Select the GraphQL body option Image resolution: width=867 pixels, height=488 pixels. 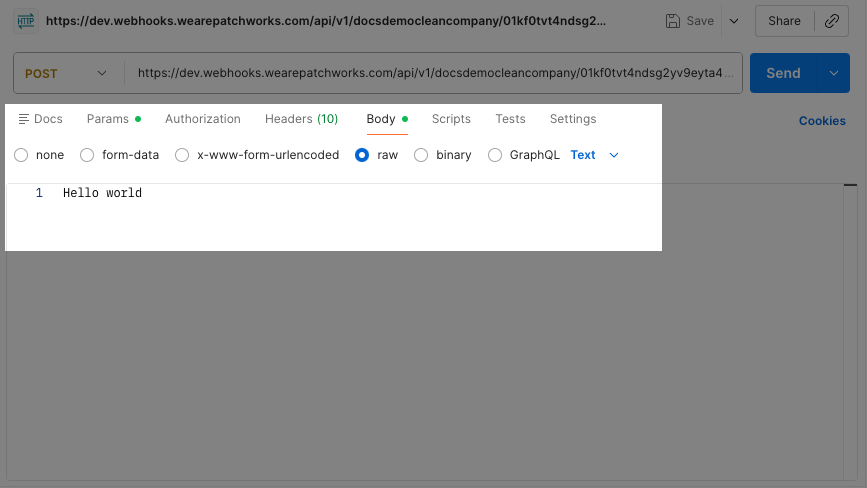(495, 155)
